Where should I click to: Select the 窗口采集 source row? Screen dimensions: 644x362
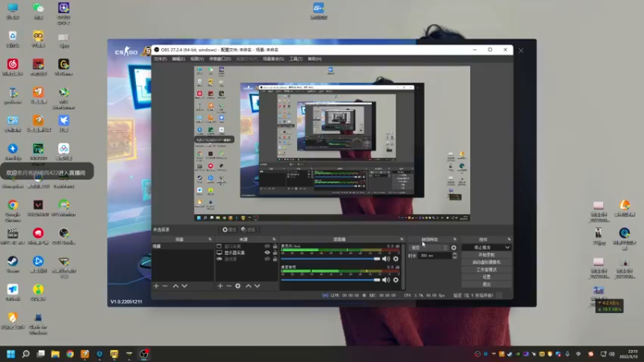pyautogui.click(x=246, y=246)
